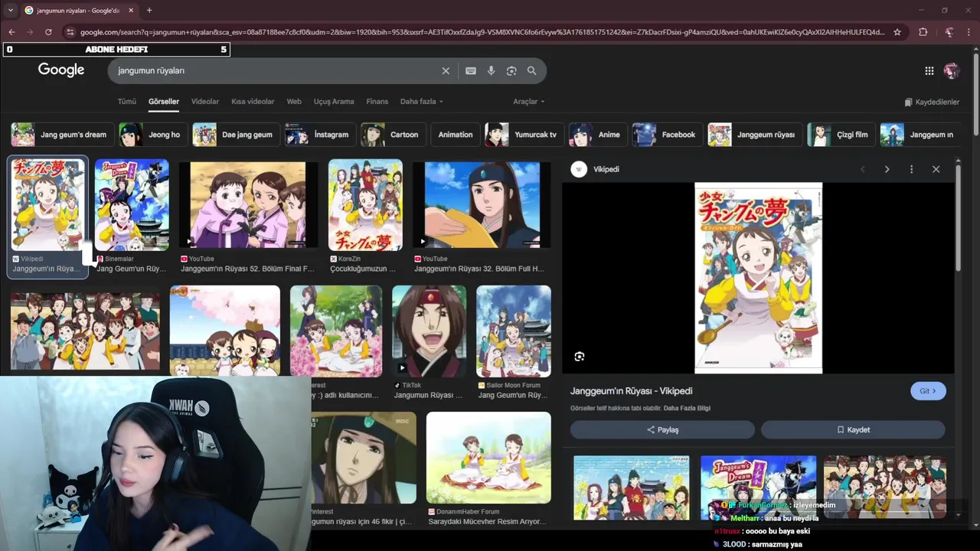Open the tab search dropdown arrow

coord(10,10)
